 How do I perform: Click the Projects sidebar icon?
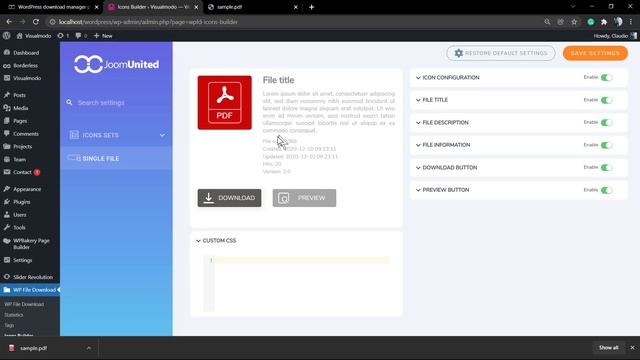7,146
